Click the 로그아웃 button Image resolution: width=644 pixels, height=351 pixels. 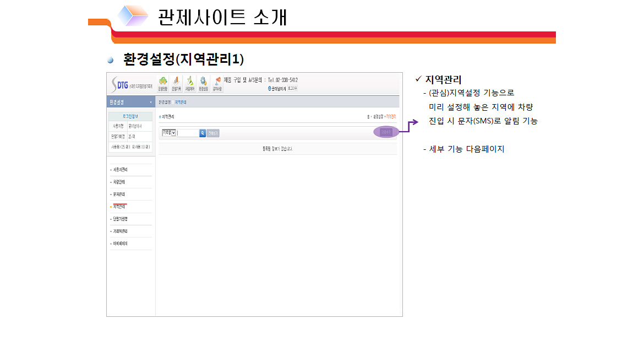click(x=292, y=88)
